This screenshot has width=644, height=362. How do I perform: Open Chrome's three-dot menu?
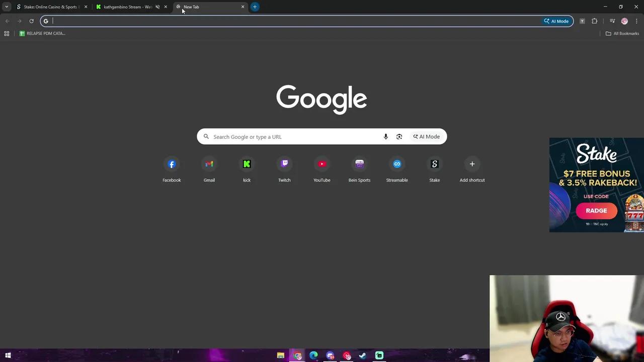[636, 21]
